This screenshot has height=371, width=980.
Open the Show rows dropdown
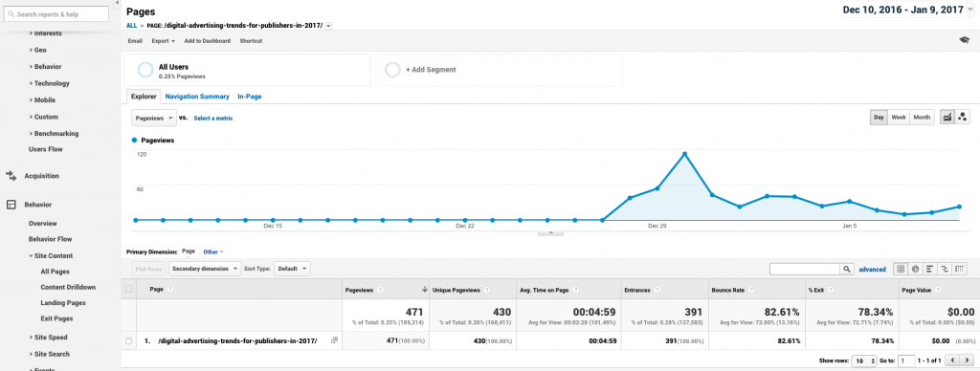[864, 360]
